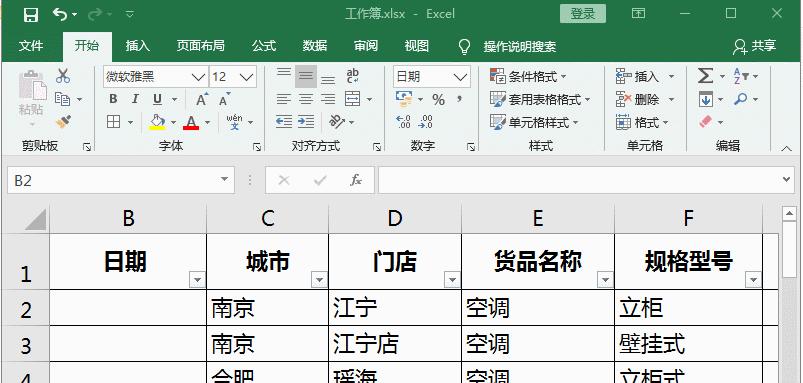The image size is (803, 383).
Task: Toggle Bold formatting
Action: coord(113,99)
